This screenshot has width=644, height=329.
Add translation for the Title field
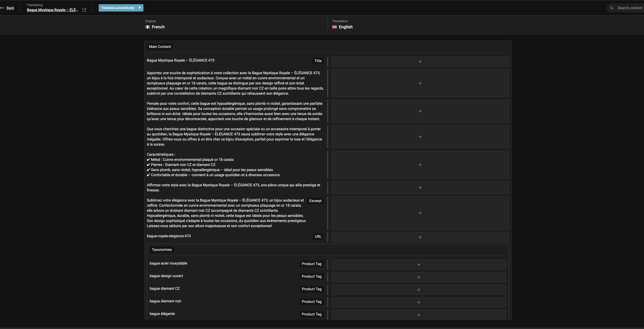420,61
